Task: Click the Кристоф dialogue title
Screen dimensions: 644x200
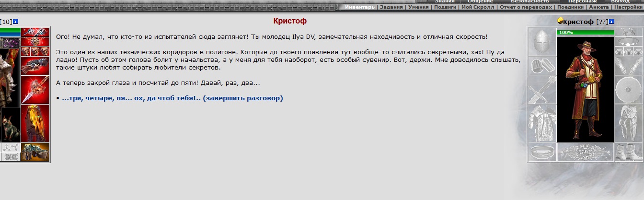Action: point(290,21)
